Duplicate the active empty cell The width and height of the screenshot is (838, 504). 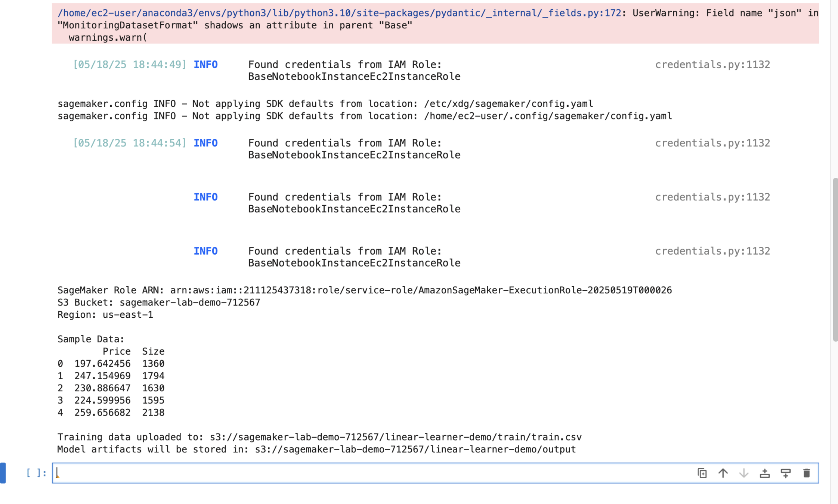point(702,473)
